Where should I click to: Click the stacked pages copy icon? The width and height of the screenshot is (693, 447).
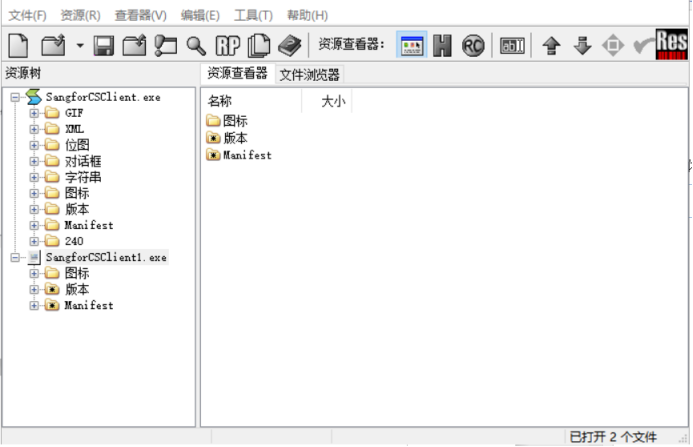coord(259,45)
